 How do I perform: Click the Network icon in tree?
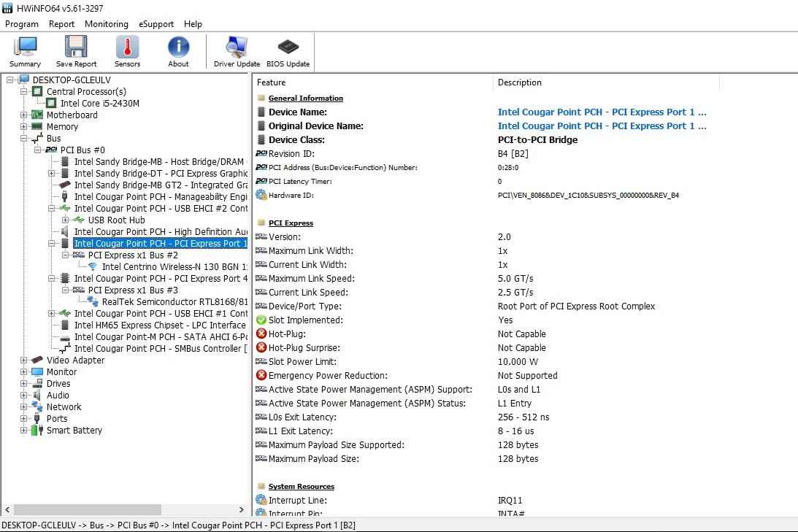pos(37,406)
